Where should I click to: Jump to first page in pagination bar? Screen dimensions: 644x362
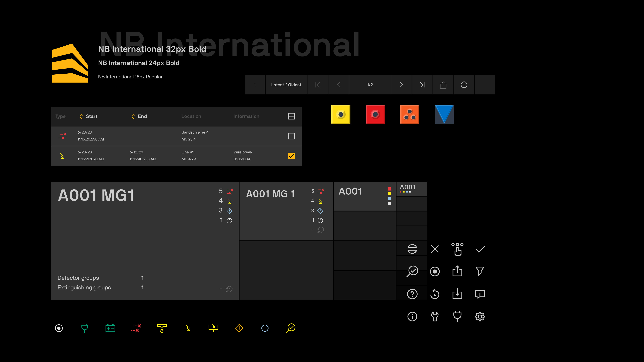click(x=317, y=85)
